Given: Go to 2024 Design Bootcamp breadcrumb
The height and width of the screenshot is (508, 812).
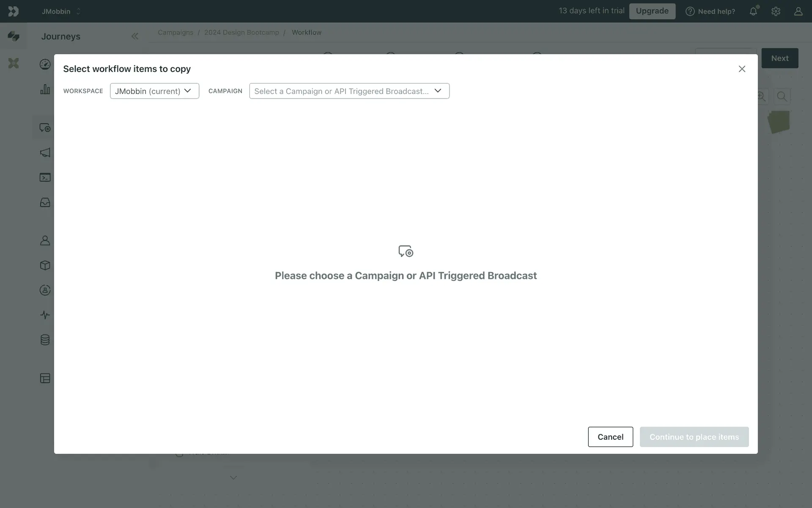Looking at the screenshot, I should [241, 33].
